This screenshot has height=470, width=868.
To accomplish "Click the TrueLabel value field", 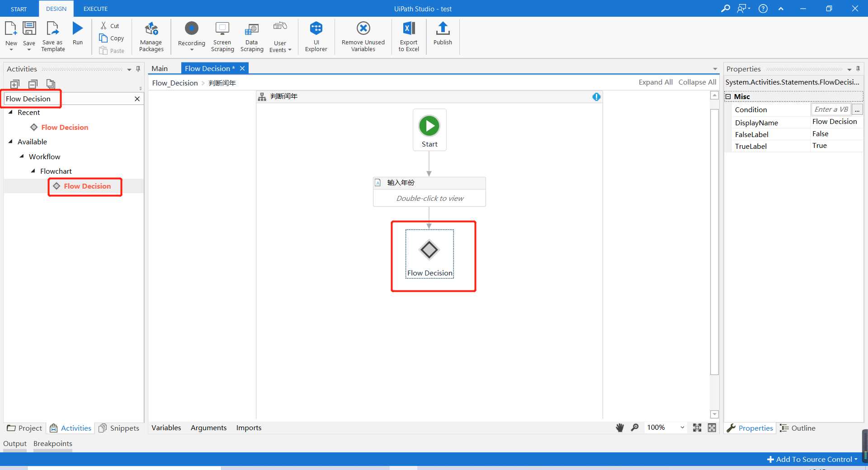I will pyautogui.click(x=836, y=146).
